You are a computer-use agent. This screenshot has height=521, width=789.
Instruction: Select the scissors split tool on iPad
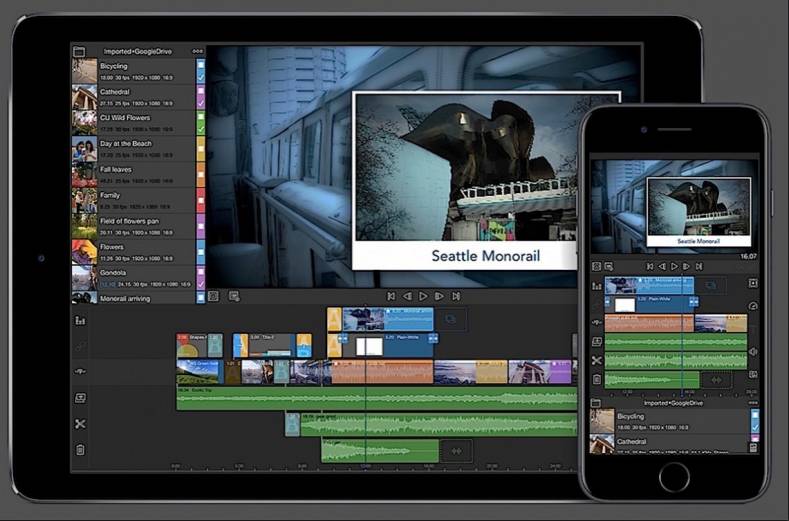(80, 424)
